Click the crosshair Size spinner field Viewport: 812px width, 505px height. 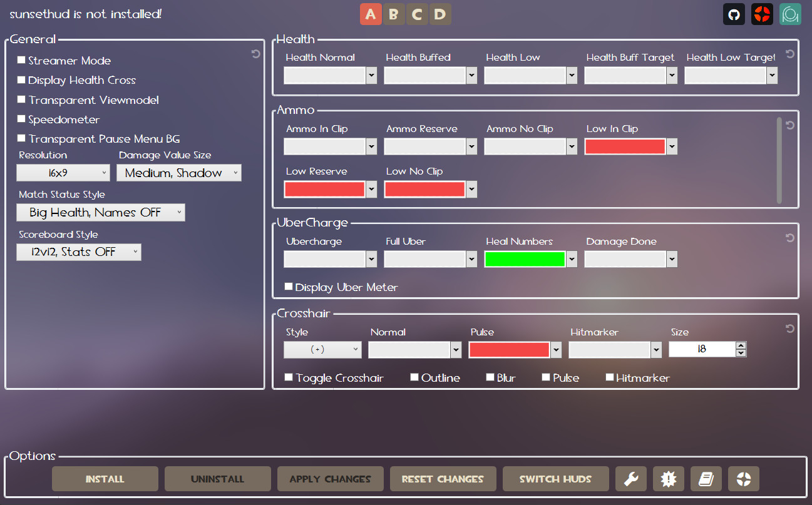702,349
